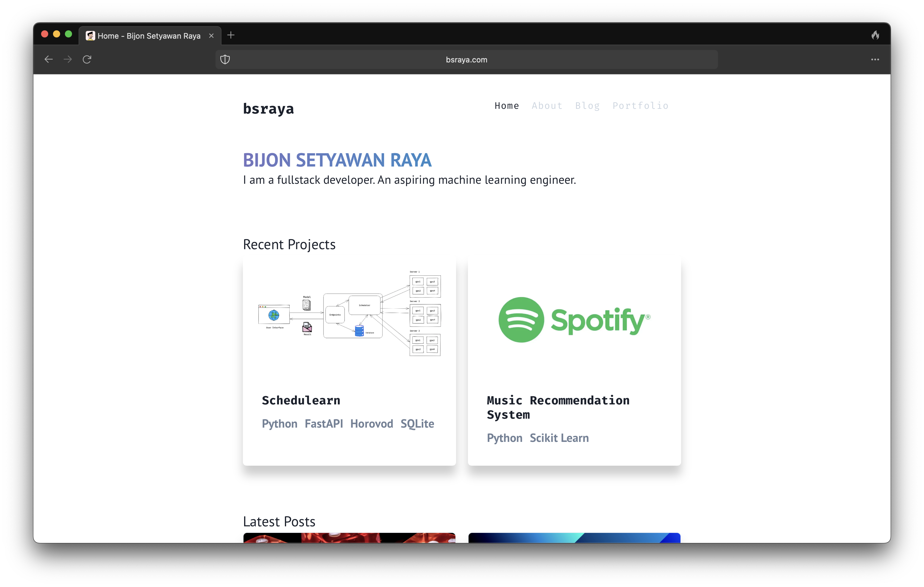View the Portfolio page
The image size is (924, 587).
pos(640,106)
